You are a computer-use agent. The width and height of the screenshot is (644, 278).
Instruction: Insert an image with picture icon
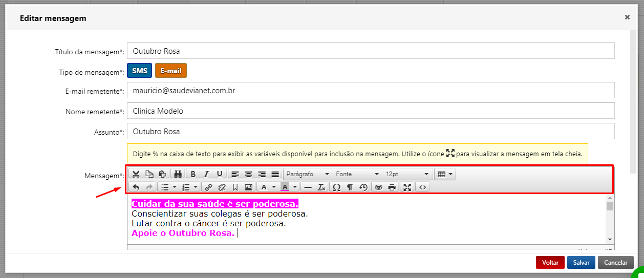tap(248, 187)
